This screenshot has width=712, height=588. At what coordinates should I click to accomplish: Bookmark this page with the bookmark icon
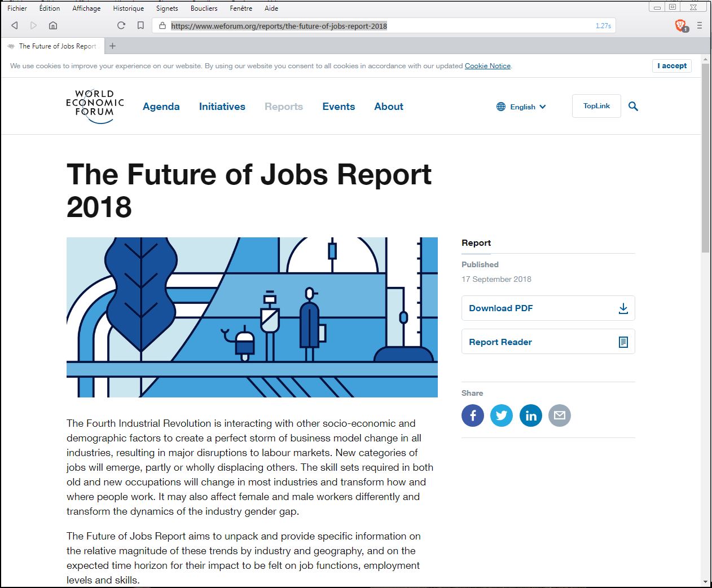[x=140, y=25]
